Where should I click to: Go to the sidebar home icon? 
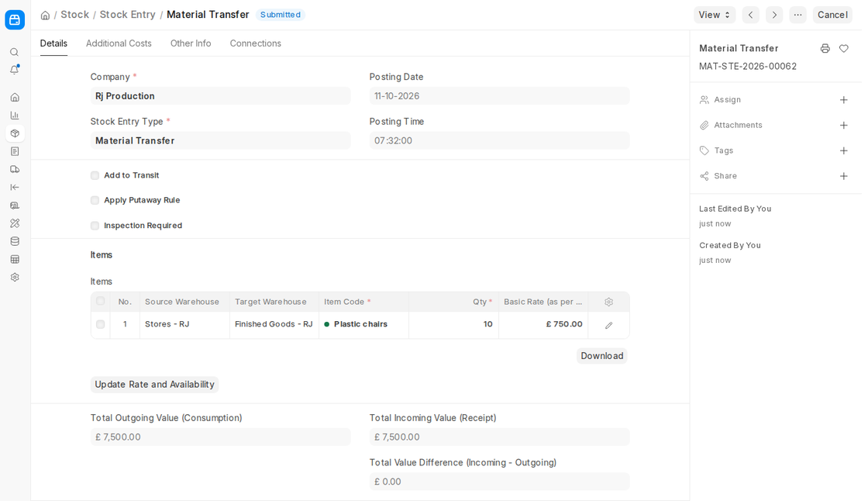(15, 98)
